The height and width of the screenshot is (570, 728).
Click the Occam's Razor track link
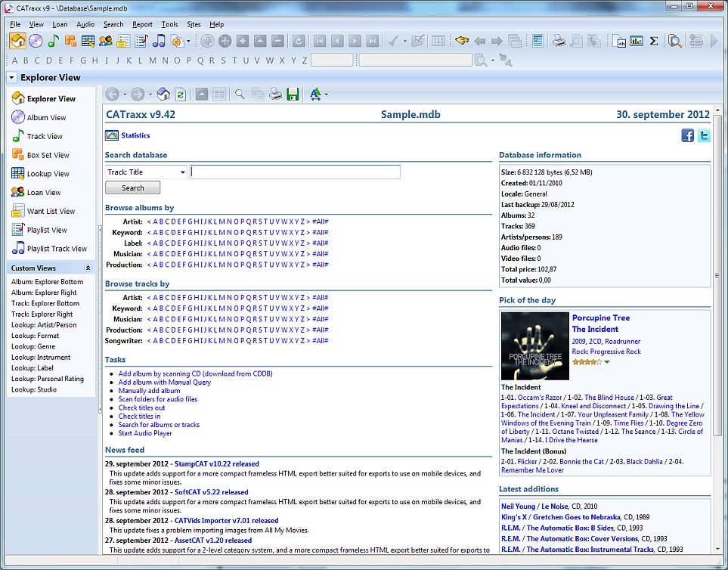point(540,398)
